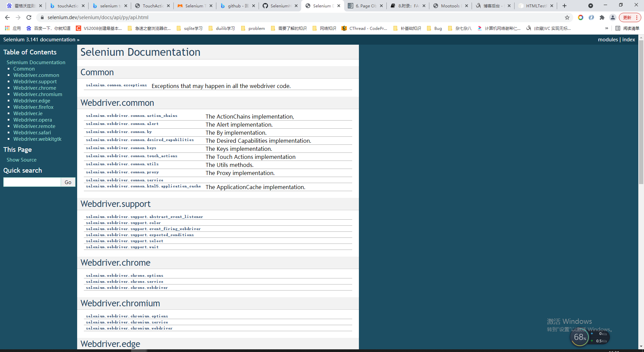Open selenium.webdriver.support.expected_conditions module link

tap(140, 235)
